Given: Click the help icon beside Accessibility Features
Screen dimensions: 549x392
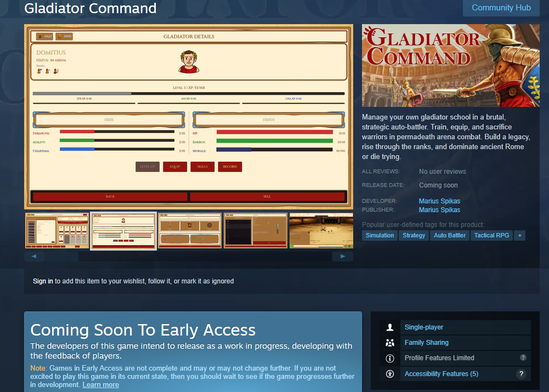Looking at the screenshot, I should [x=521, y=374].
